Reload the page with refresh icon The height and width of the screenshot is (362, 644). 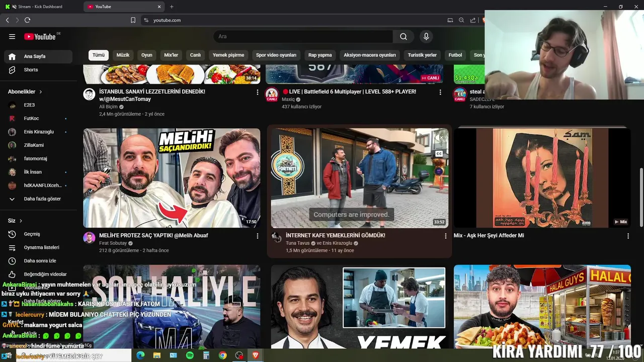click(27, 20)
